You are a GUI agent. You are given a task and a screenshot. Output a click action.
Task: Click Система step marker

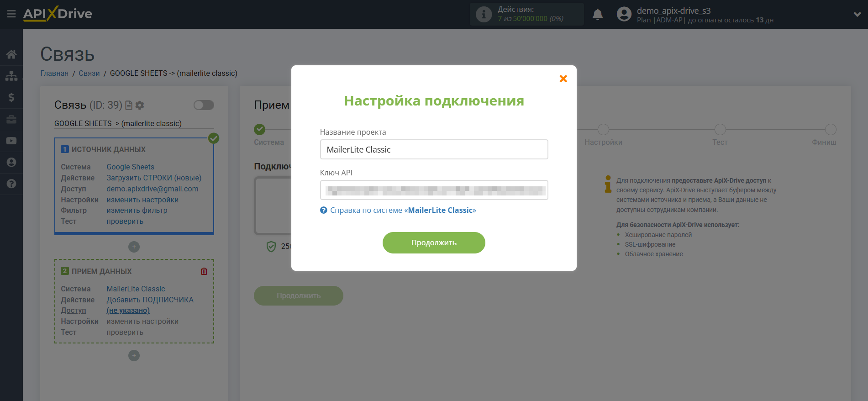click(x=260, y=129)
